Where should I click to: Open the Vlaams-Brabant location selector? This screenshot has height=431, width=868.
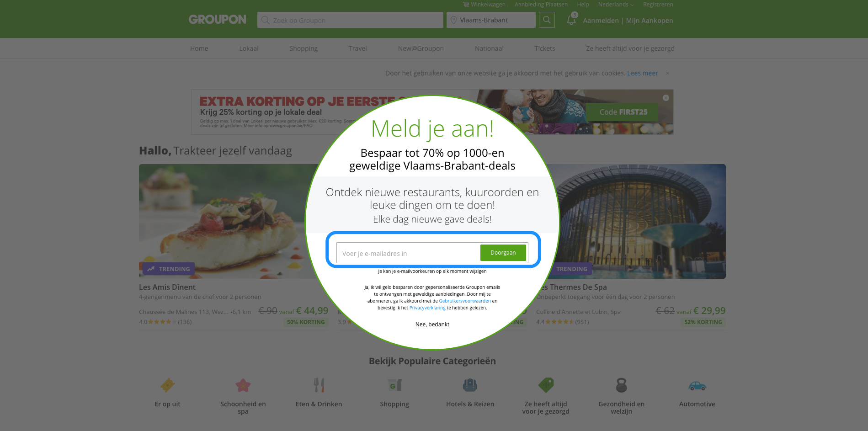(491, 20)
